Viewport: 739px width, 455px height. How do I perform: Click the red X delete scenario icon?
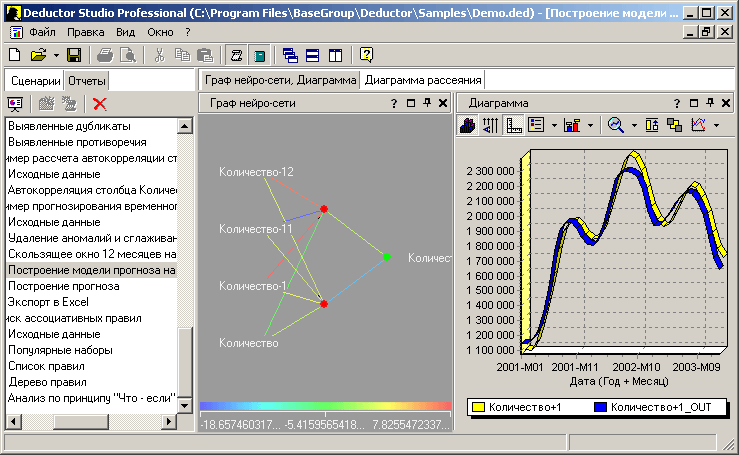click(99, 103)
